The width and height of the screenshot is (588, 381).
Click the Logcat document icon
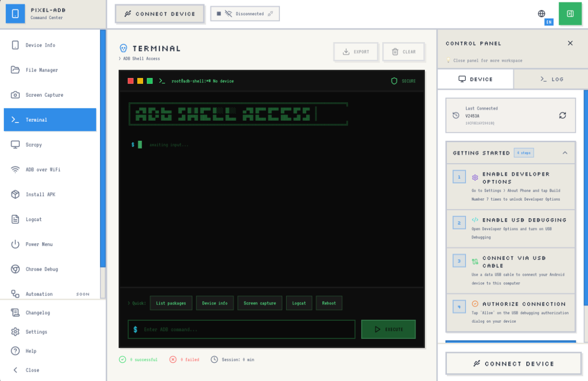click(x=15, y=219)
